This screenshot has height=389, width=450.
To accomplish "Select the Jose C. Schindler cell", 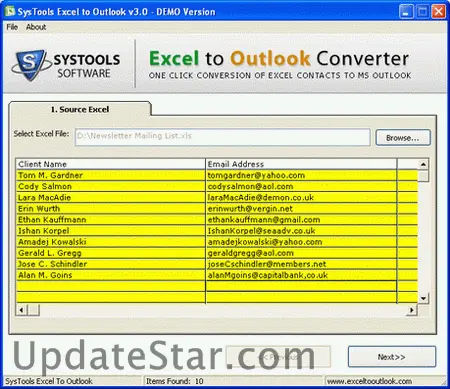I will click(x=111, y=264).
